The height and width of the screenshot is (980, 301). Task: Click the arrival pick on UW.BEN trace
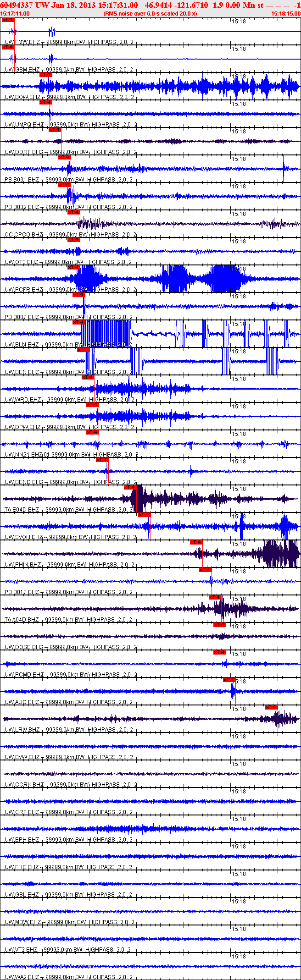pyautogui.click(x=84, y=350)
